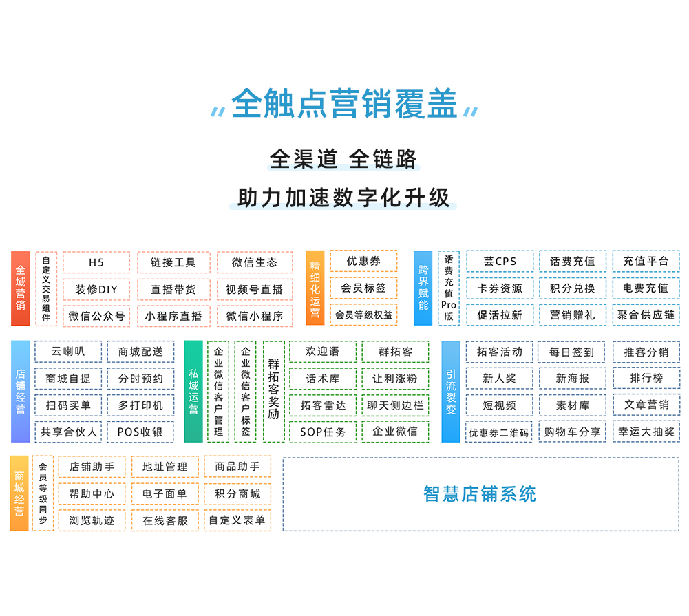Select the SOP任务 box
This screenshot has width=689, height=616.
point(323,432)
